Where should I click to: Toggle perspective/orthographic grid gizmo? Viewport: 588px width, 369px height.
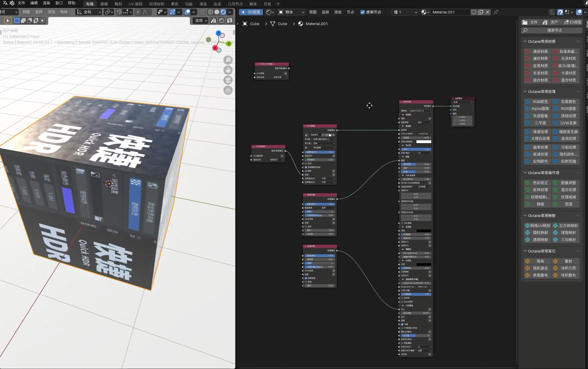[x=228, y=90]
